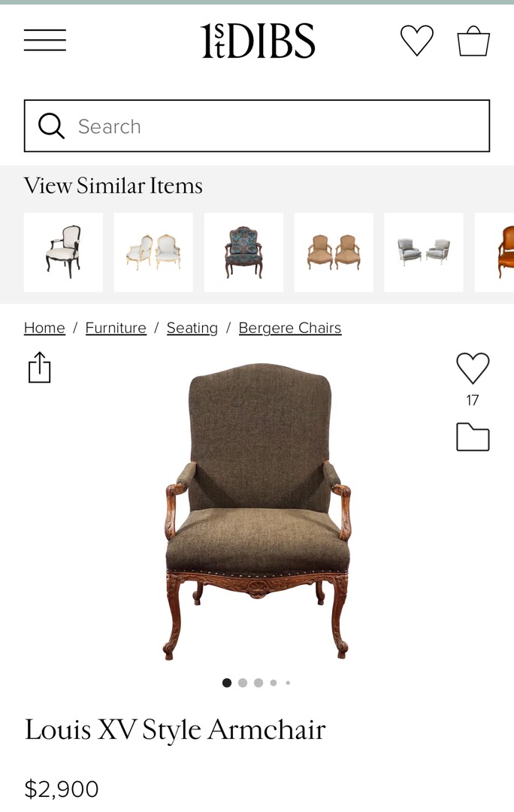Screen dimensions: 514x812
Task: Open the Home breadcrumb link
Action: tap(44, 328)
